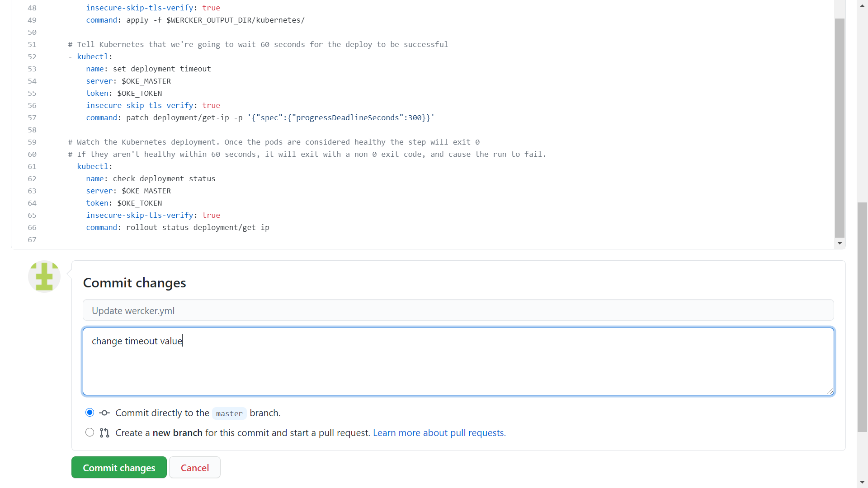This screenshot has height=488, width=868.
Task: Select Commit directly to the master branch
Action: point(90,413)
